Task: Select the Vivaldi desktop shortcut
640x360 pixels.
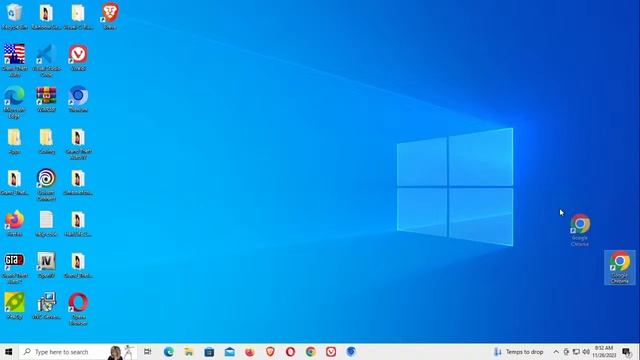Action: pos(78,58)
